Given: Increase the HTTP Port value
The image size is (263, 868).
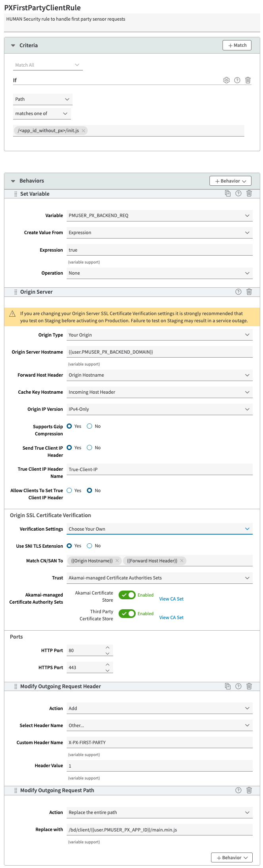Looking at the screenshot, I should pyautogui.click(x=108, y=647).
